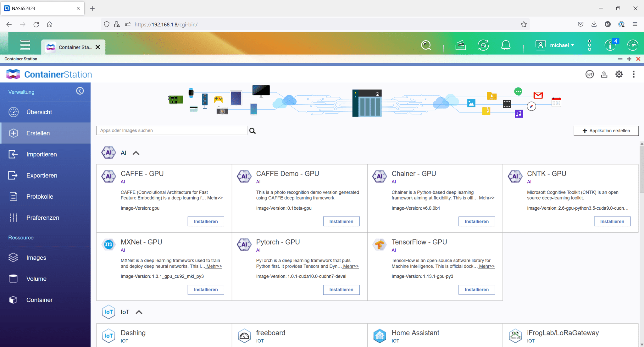Select Erstellen in the navigation menu
The image size is (644, 347).
38,133
